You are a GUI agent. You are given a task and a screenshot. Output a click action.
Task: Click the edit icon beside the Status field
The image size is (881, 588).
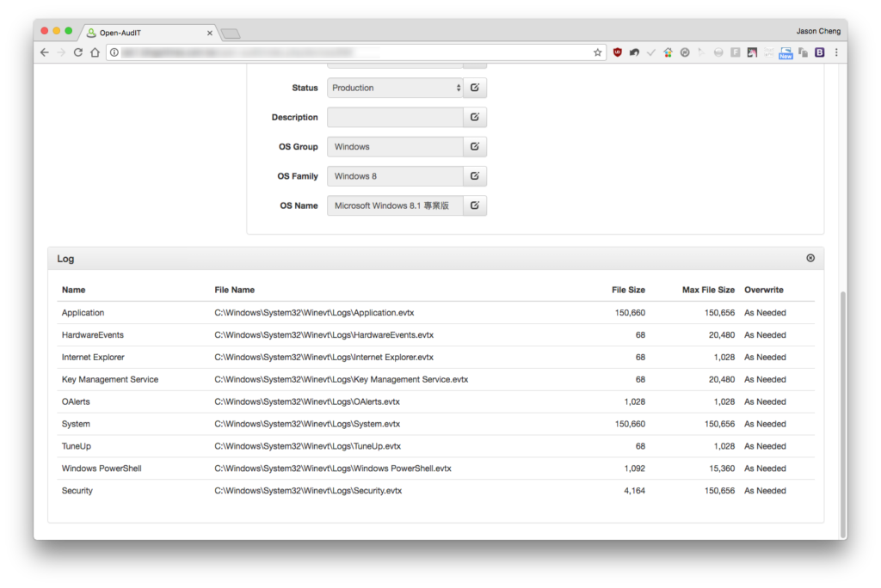coord(475,88)
